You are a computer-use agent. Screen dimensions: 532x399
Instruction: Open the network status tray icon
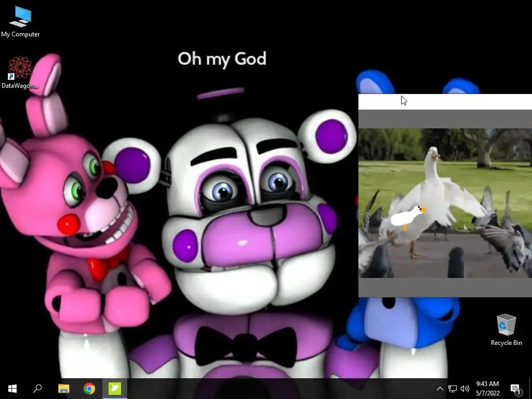(x=453, y=389)
